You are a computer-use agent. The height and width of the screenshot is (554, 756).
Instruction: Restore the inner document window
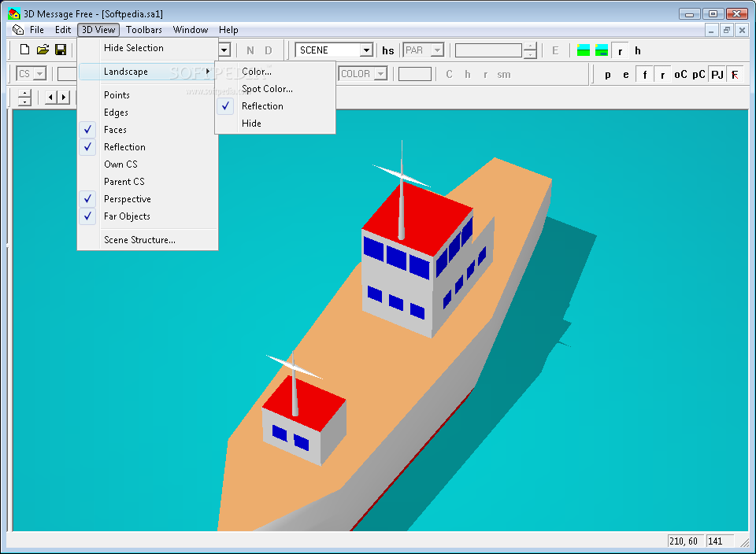726,31
